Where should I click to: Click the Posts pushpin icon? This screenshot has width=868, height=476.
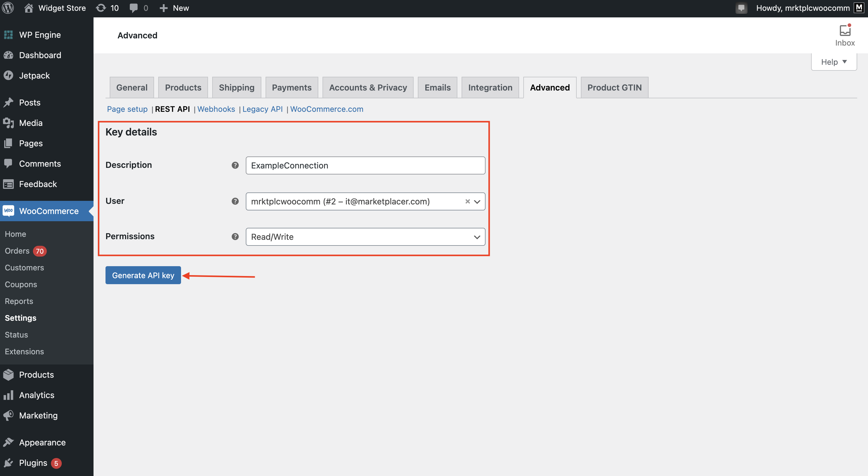pos(8,103)
